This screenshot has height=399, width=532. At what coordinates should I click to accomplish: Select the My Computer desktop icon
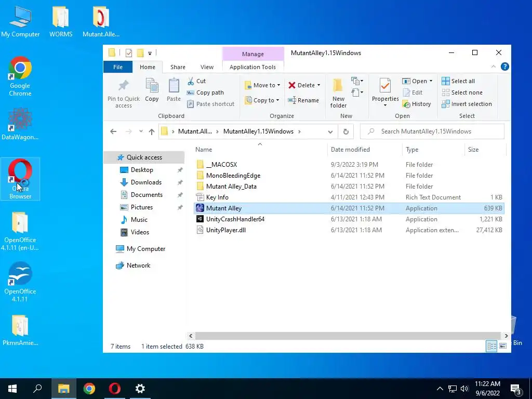[20, 21]
